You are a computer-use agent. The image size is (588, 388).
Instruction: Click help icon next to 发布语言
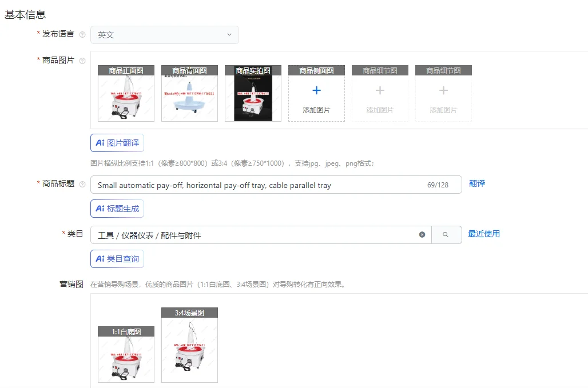coord(82,34)
